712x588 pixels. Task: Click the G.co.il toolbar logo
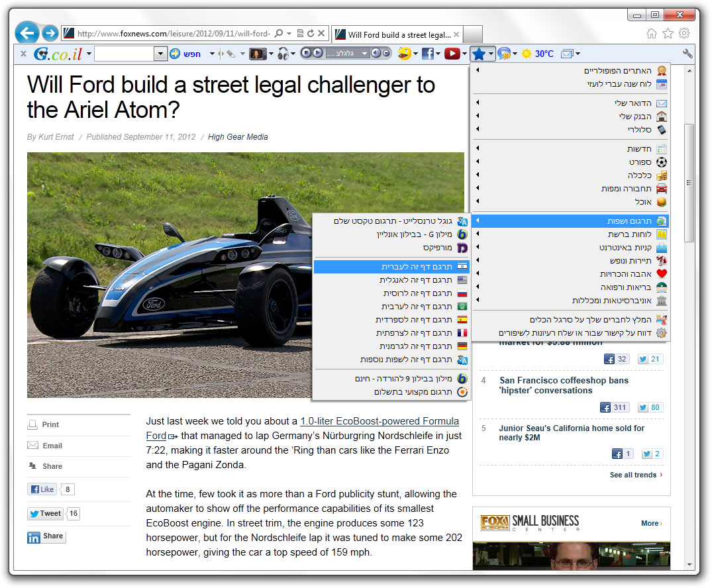(58, 54)
